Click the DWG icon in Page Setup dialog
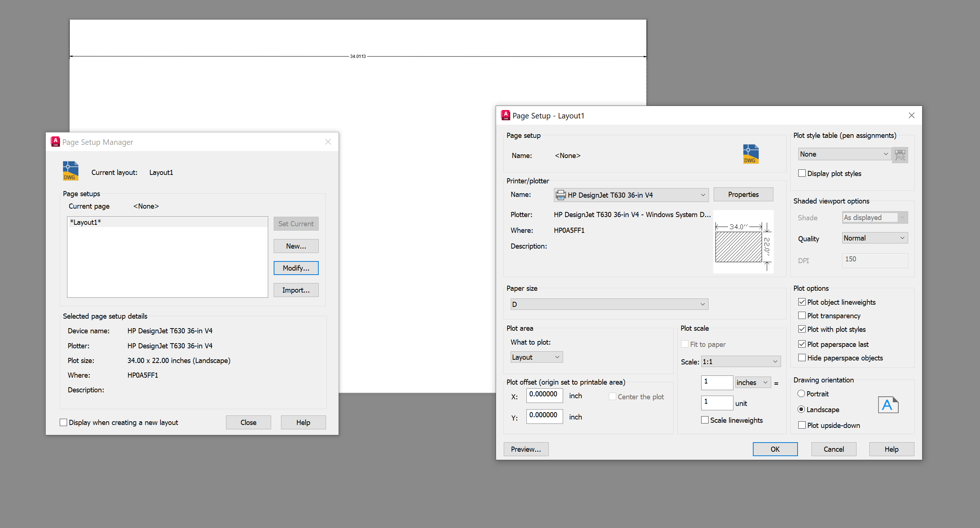This screenshot has height=528, width=980. pyautogui.click(x=750, y=154)
